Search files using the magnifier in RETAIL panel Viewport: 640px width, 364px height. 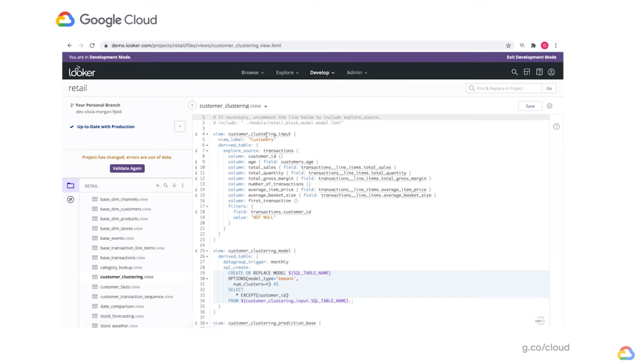coord(166,185)
